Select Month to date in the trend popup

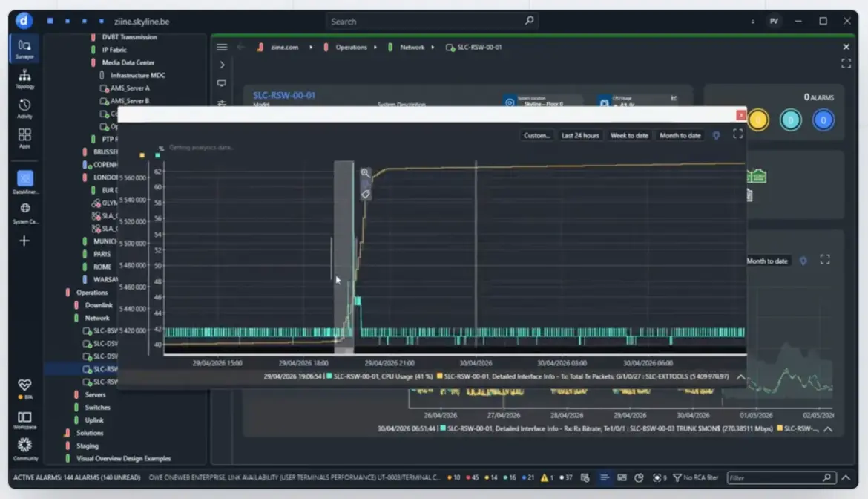coord(680,135)
